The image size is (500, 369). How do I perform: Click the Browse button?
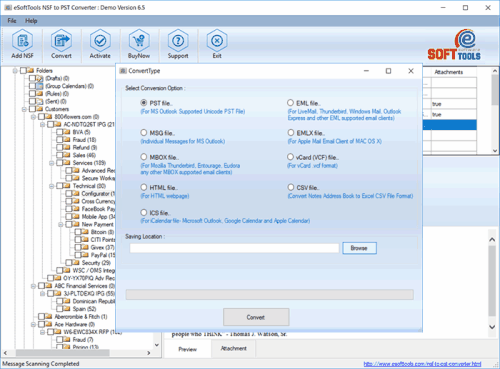[x=359, y=248]
